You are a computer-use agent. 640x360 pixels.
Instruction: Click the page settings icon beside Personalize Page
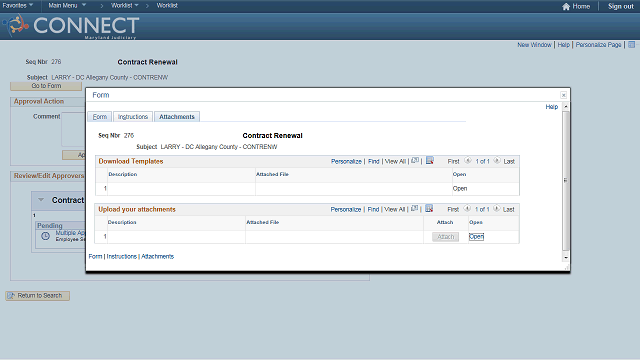point(631,44)
